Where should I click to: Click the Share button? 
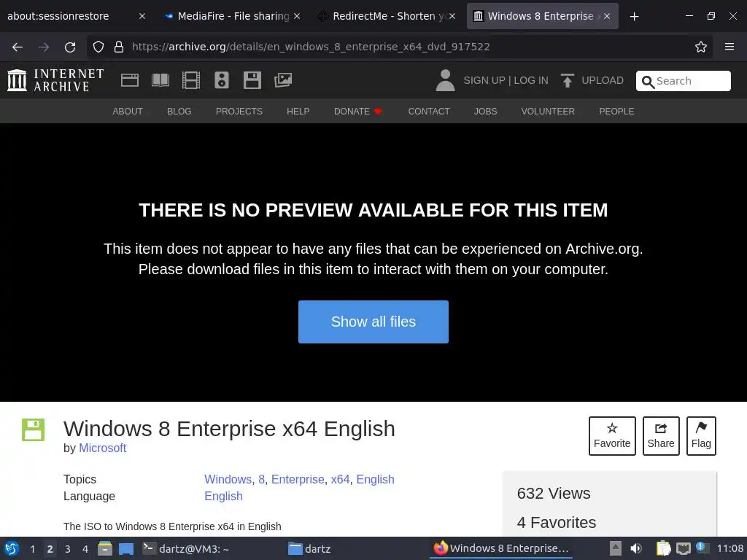(661, 436)
